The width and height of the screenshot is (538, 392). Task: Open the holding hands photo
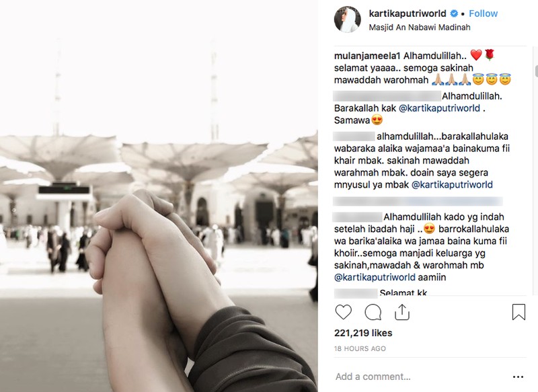click(159, 196)
